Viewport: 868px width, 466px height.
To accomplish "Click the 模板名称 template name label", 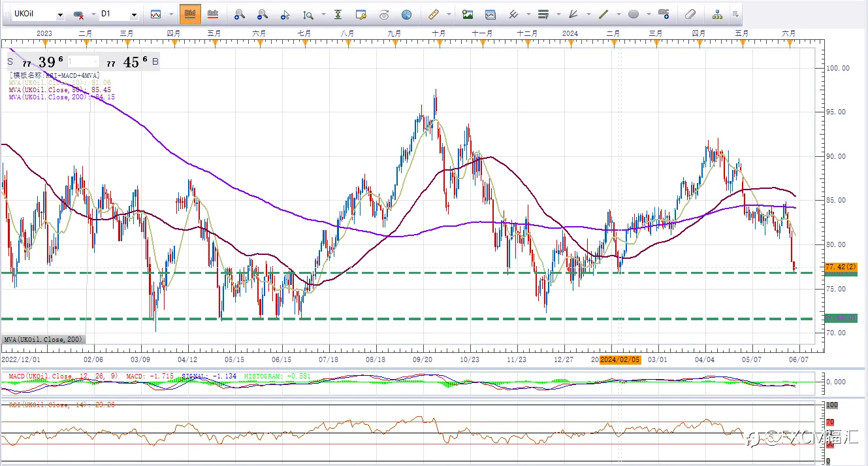I will 54,75.
